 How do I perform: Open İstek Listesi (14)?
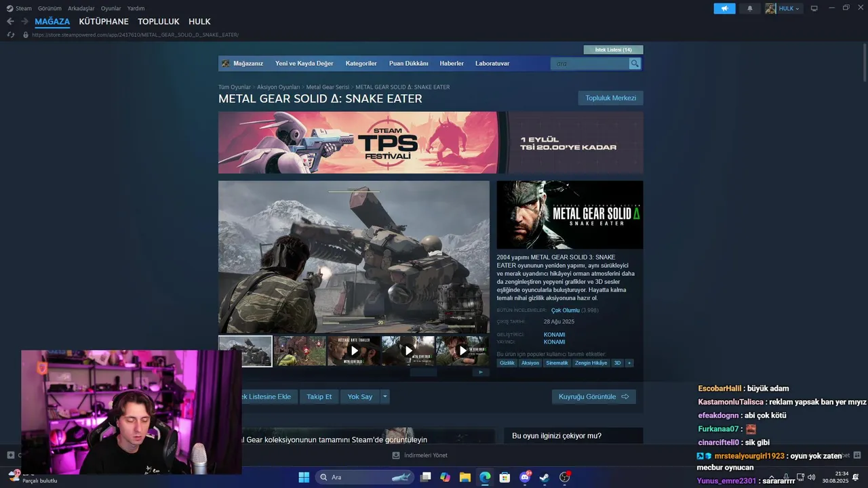click(613, 49)
